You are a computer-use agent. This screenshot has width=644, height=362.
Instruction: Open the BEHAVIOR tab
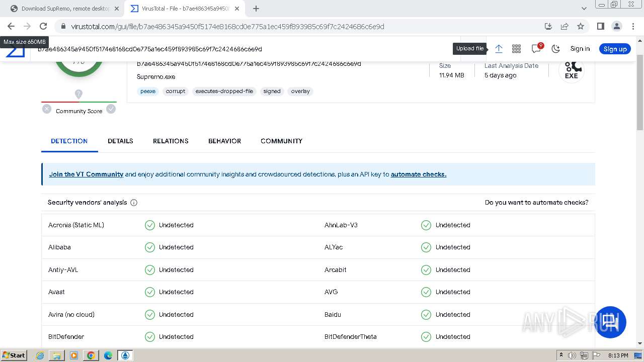point(224,141)
